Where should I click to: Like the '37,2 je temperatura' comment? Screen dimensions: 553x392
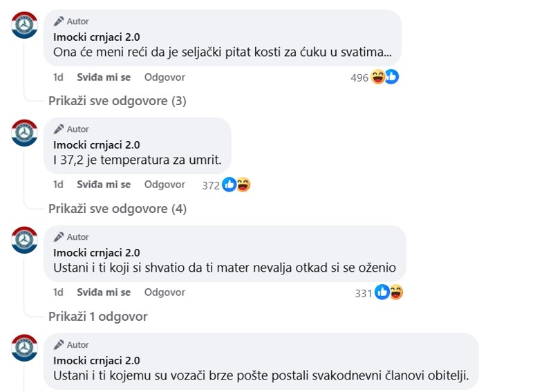(104, 185)
